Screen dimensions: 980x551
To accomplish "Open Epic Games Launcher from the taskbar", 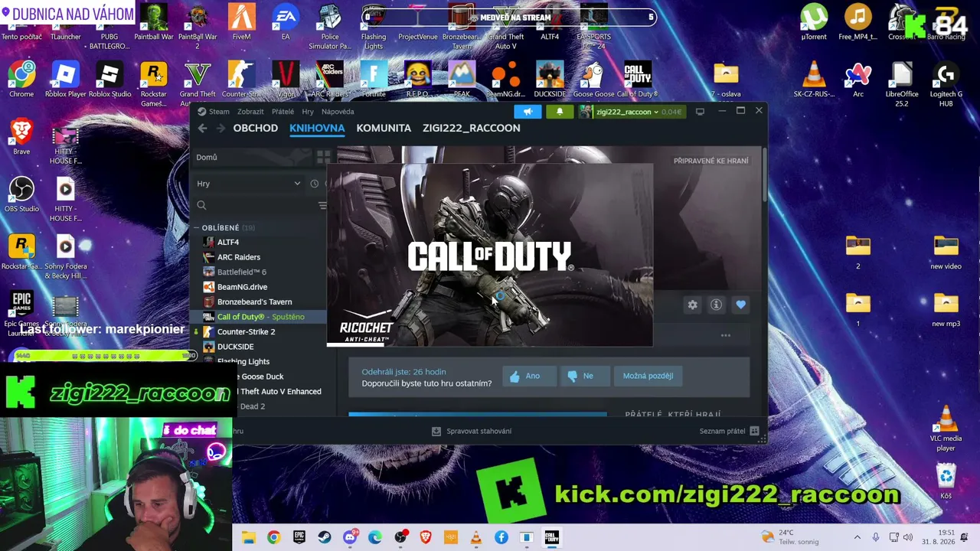I will tap(299, 537).
